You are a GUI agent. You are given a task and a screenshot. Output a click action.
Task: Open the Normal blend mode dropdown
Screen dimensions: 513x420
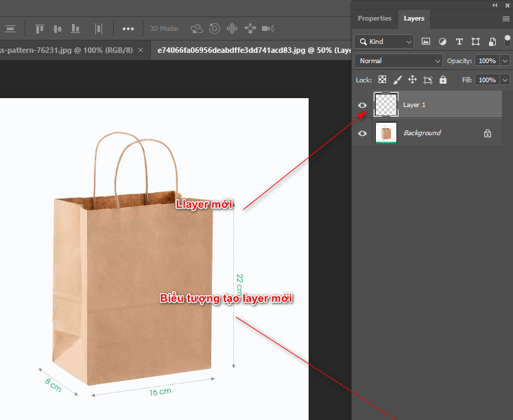(x=398, y=61)
